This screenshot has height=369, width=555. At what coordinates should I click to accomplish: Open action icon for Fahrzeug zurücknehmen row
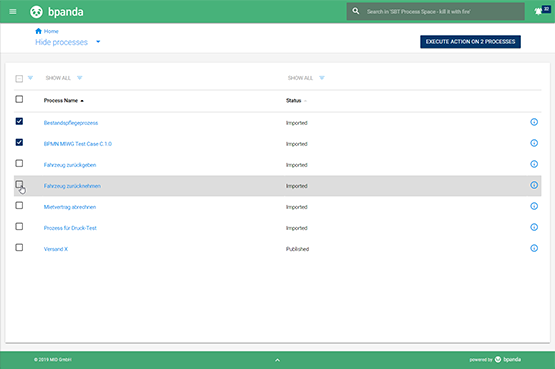pyautogui.click(x=534, y=185)
